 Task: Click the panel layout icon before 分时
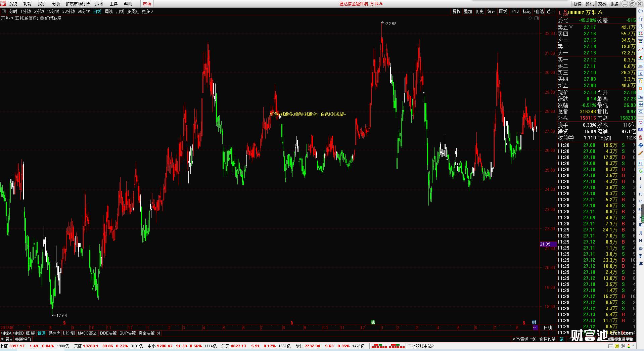(4, 11)
